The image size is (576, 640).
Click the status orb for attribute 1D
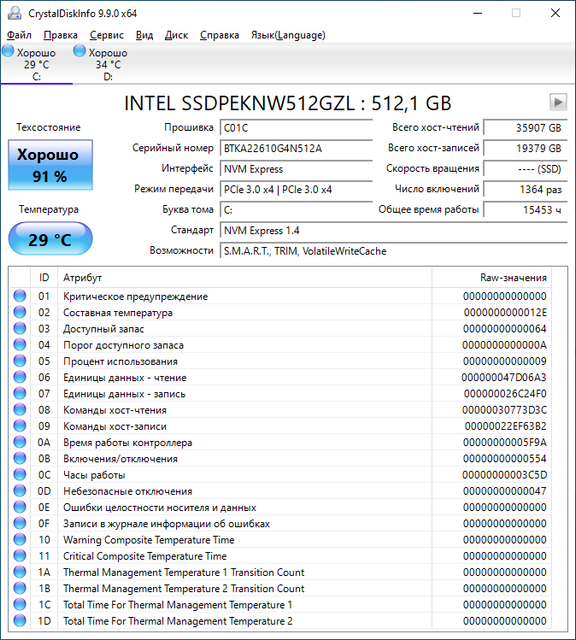coord(20,621)
